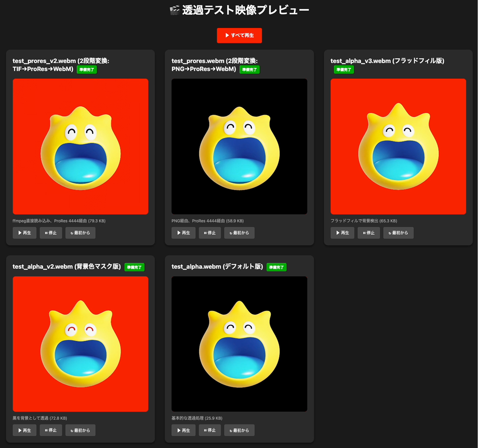Click the 準備完了 badge on test_prores.webm
This screenshot has height=448, width=478.
coord(250,69)
